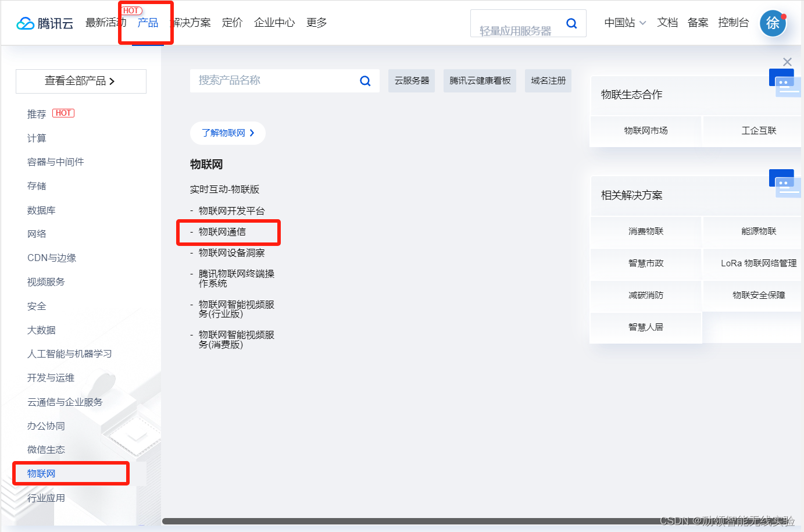Click the magnifier icon in the top search bar

pos(571,23)
